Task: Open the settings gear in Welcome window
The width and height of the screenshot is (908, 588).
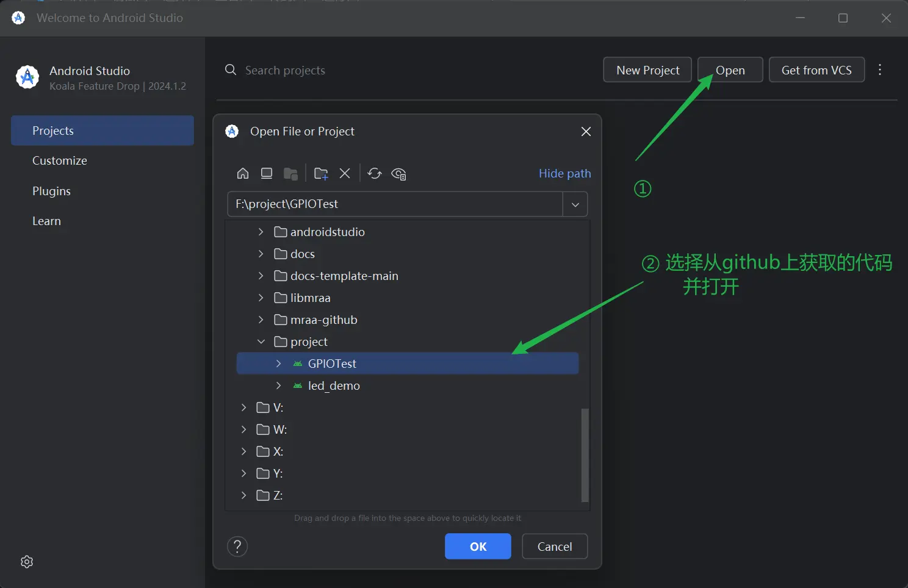Action: point(27,562)
